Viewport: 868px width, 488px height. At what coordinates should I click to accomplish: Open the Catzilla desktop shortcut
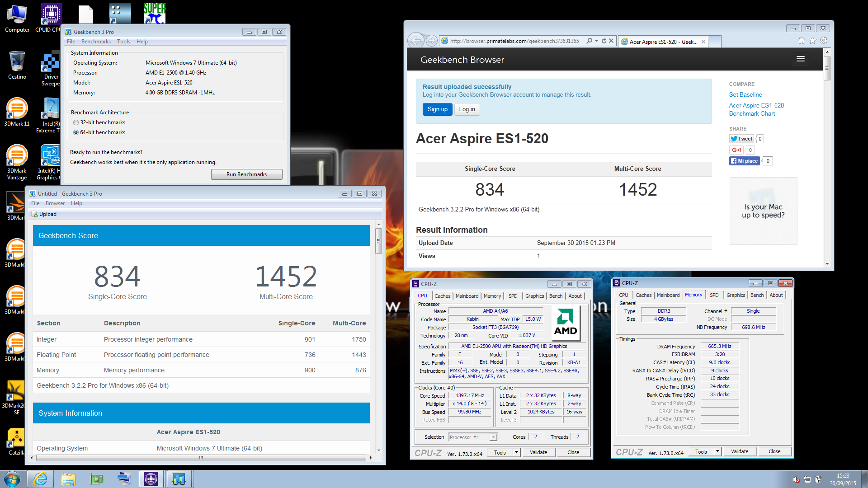click(x=16, y=441)
